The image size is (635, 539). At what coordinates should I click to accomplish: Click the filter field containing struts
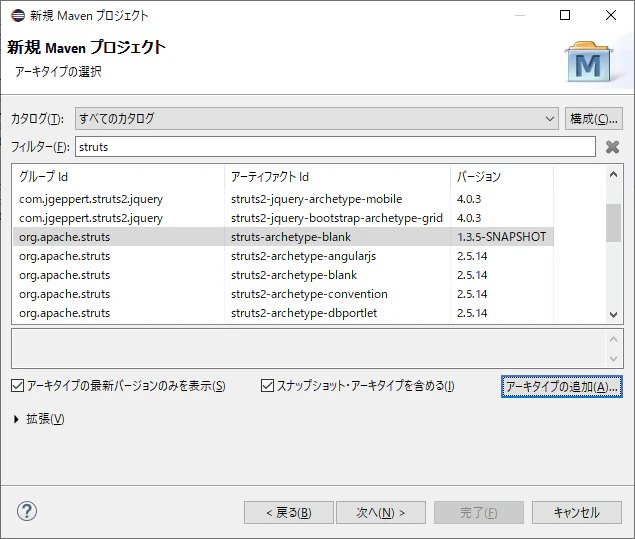[335, 147]
